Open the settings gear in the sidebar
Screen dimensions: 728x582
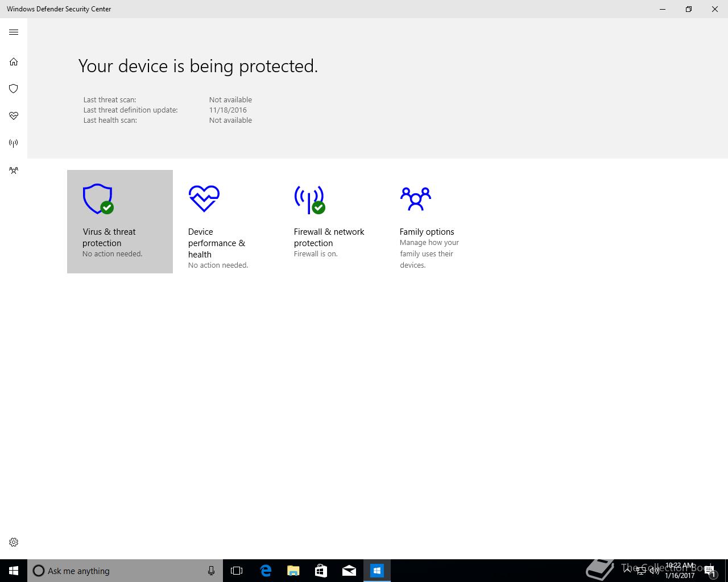[x=14, y=542]
